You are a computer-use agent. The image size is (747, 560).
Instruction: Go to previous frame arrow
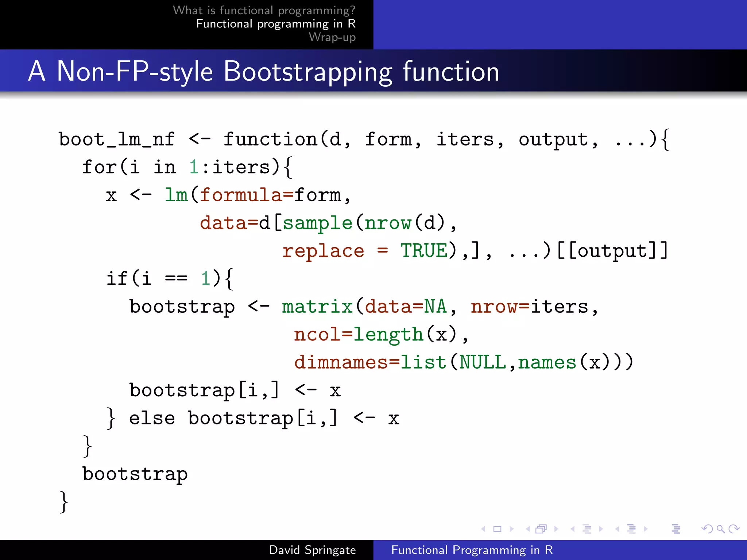tap(528, 529)
